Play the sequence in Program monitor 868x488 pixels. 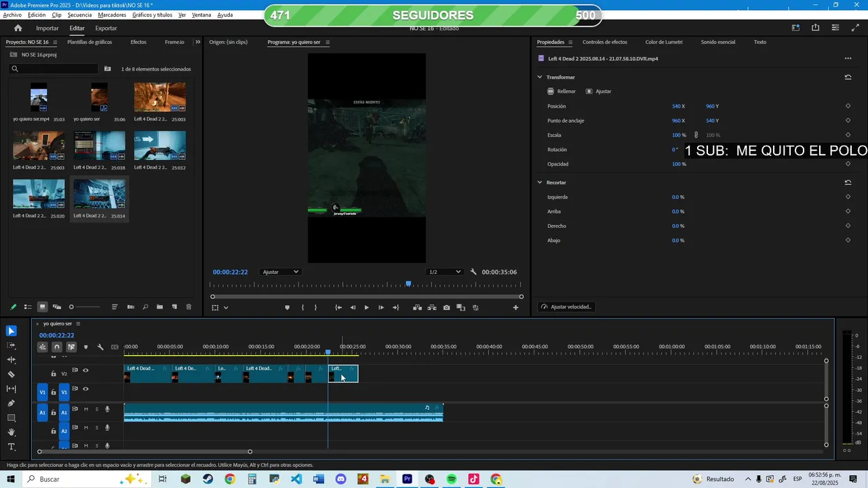[x=367, y=308]
